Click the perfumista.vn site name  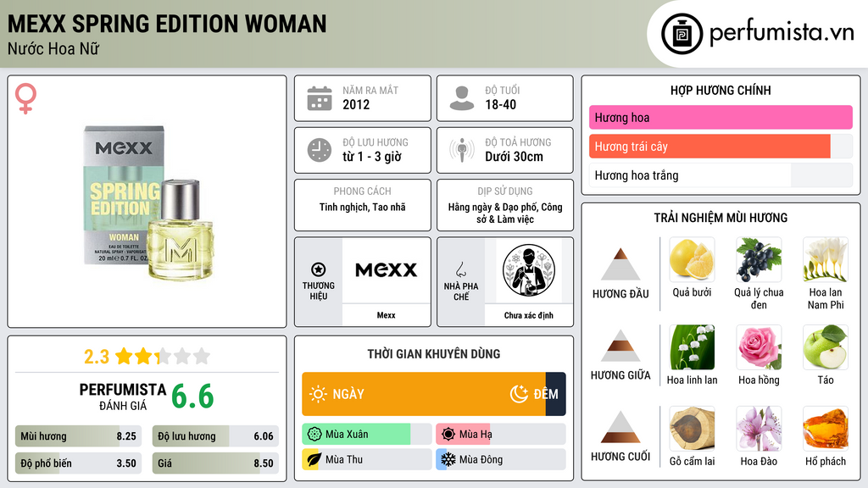tap(782, 33)
